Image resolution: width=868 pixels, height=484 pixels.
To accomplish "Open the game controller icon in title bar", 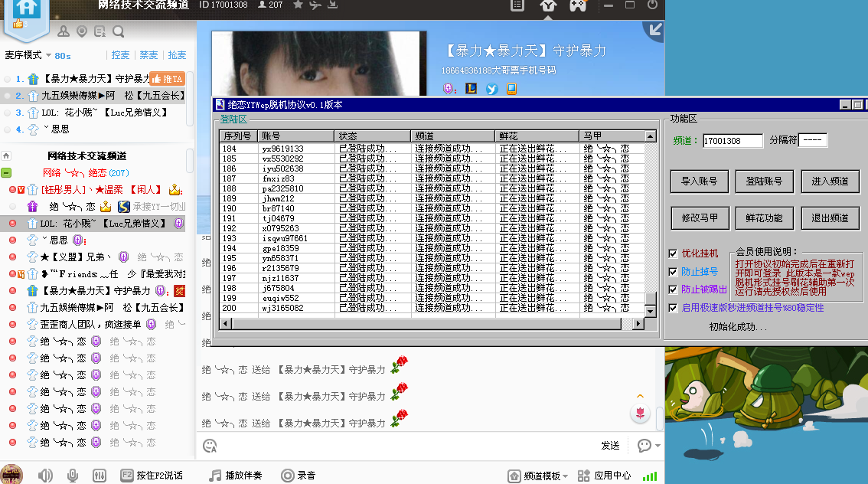I will (577, 5).
